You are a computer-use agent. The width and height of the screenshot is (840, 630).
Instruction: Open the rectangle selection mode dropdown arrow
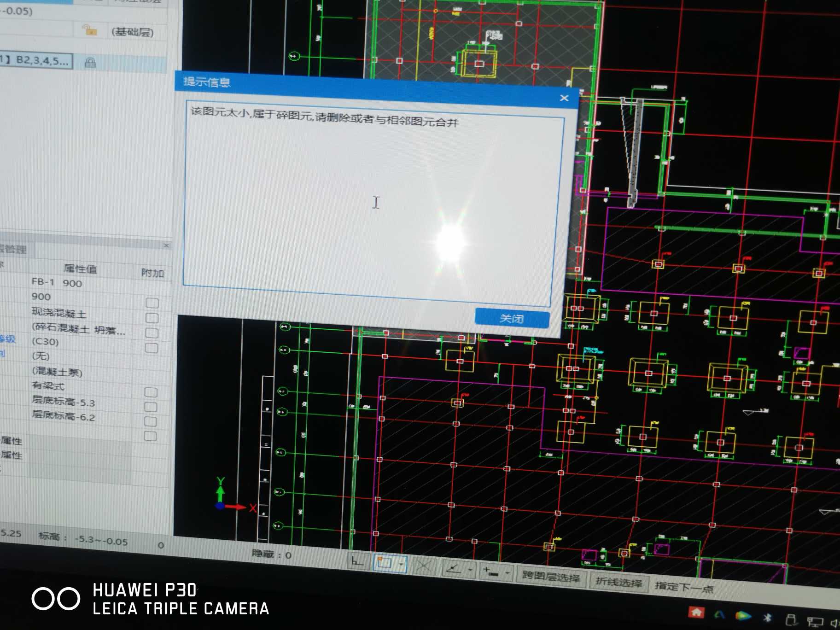401,564
